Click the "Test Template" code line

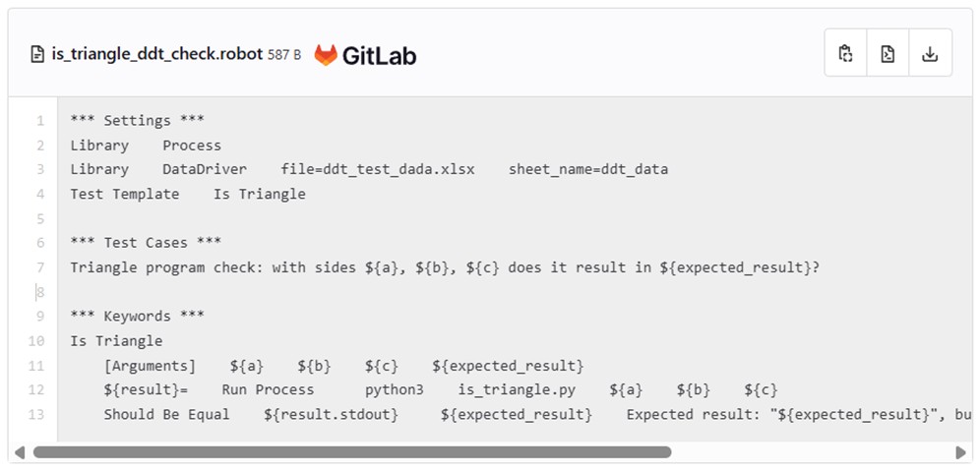click(187, 194)
